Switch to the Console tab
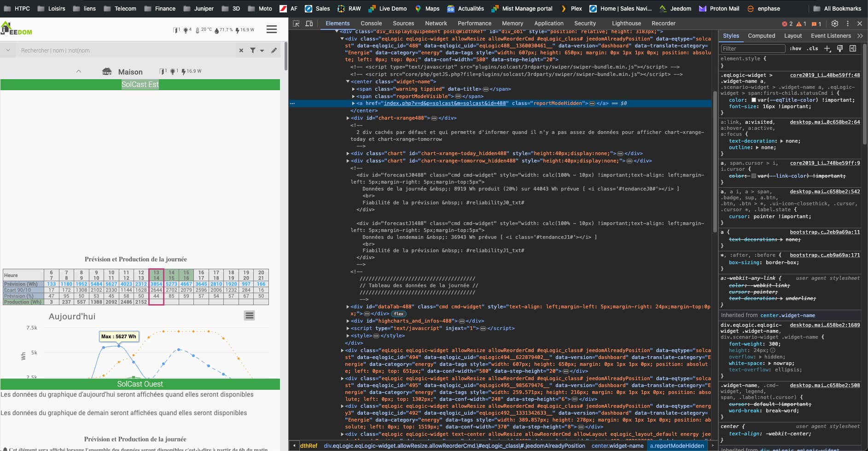 pyautogui.click(x=371, y=23)
